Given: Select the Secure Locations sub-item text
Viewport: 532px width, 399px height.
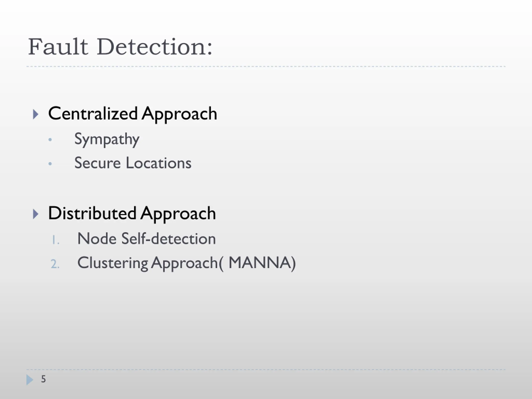Looking at the screenshot, I should pos(133,163).
